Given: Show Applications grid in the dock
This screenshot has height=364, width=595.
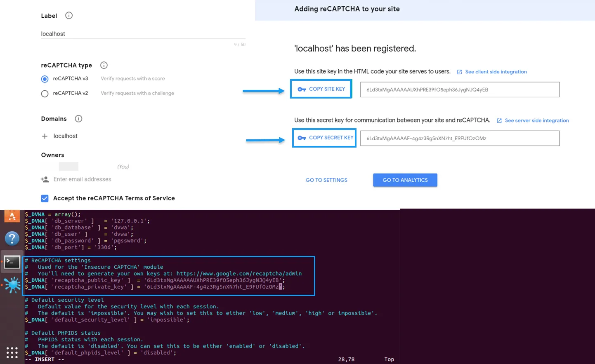Looking at the screenshot, I should coord(12,352).
